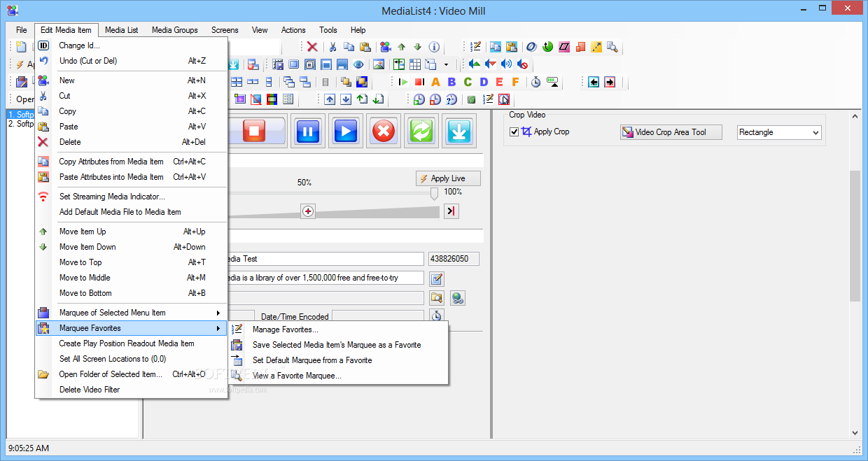Open the Help menu
This screenshot has width=868, height=461.
358,30
